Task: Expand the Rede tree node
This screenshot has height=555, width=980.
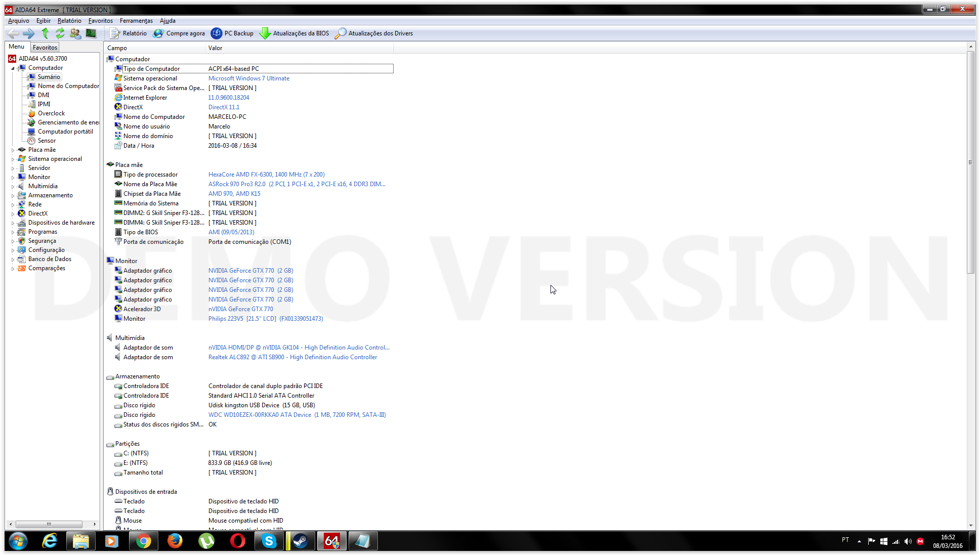Action: click(13, 205)
